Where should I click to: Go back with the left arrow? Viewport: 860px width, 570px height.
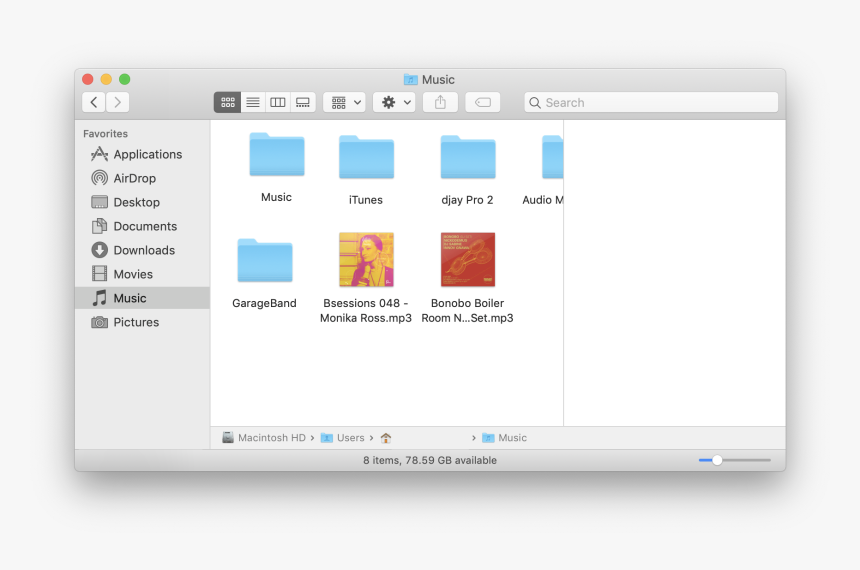(94, 102)
